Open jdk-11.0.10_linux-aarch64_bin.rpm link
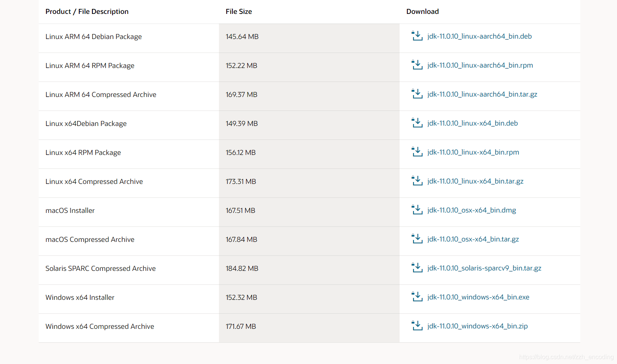The image size is (617, 364). click(480, 65)
